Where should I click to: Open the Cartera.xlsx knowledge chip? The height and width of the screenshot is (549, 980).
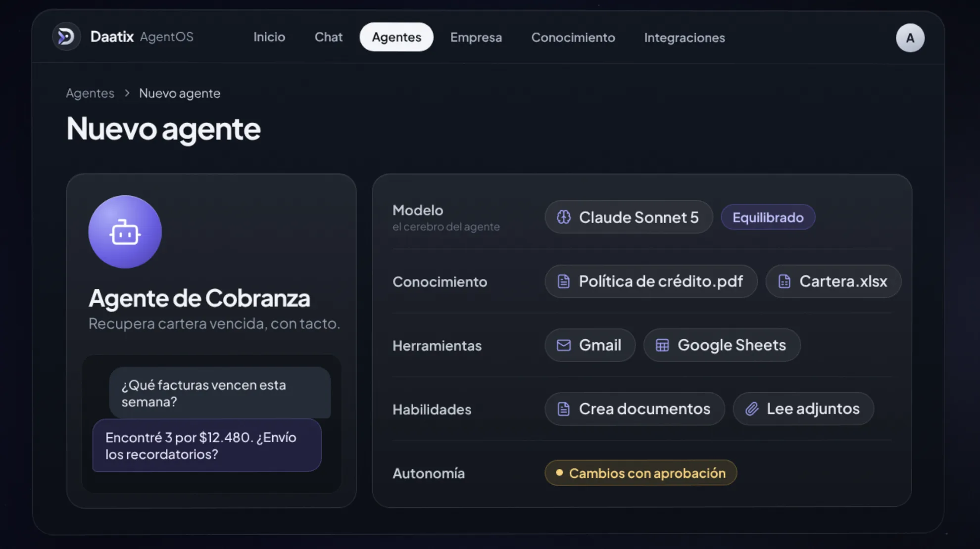(x=833, y=281)
